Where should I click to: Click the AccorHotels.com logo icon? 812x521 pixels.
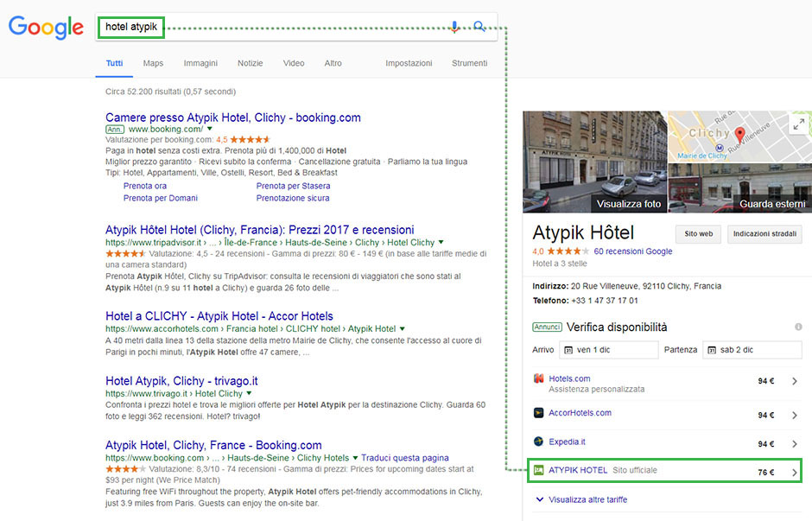click(x=538, y=413)
